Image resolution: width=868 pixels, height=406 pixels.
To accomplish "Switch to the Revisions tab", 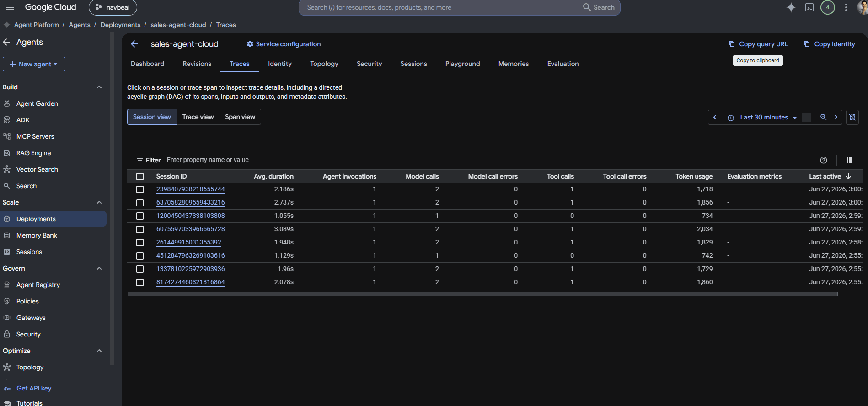I will [197, 64].
